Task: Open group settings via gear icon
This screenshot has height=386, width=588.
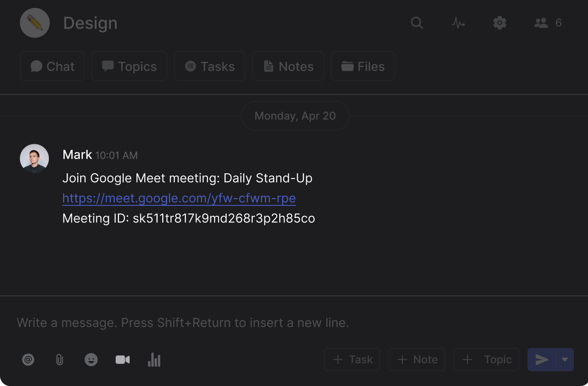Action: [x=500, y=23]
